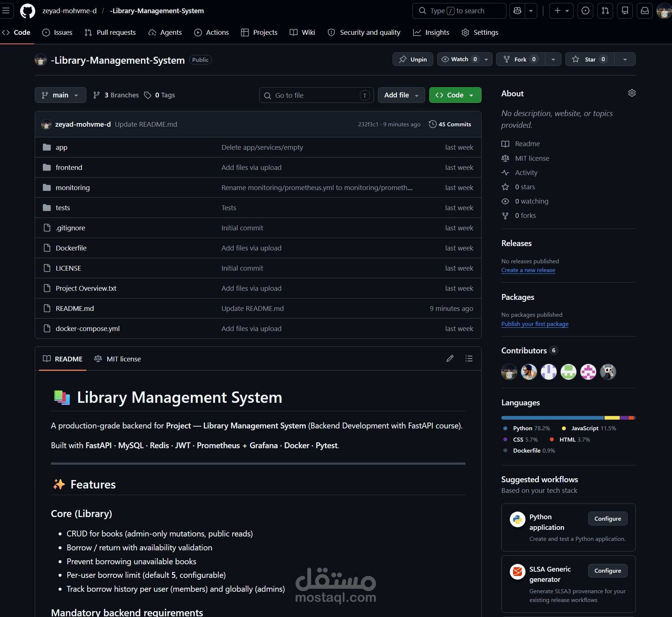The image size is (672, 617).
Task: Open repositories icon in the header
Action: (625, 11)
